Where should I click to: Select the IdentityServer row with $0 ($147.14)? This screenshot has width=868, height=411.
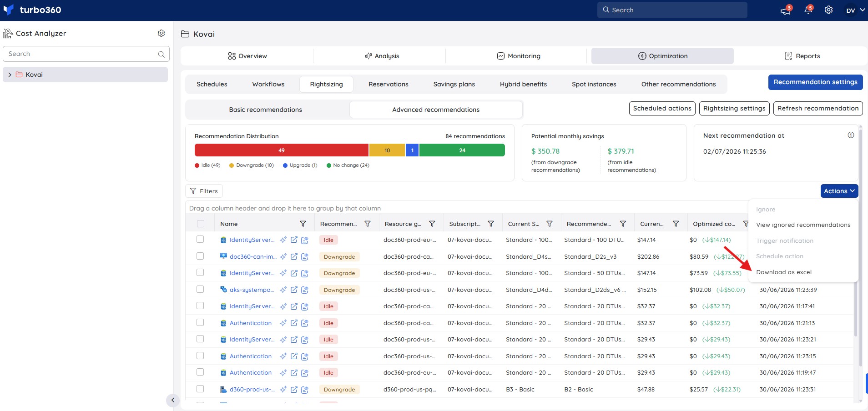pos(200,239)
